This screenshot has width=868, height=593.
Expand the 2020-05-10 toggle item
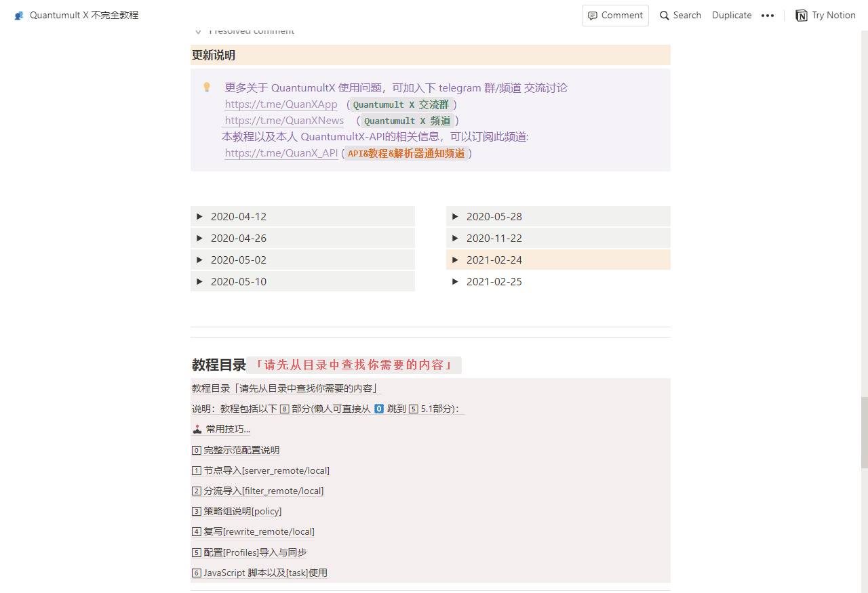(x=199, y=281)
